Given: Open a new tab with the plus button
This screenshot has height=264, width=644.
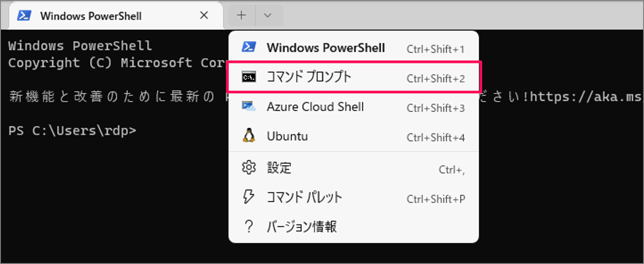Looking at the screenshot, I should 241,15.
